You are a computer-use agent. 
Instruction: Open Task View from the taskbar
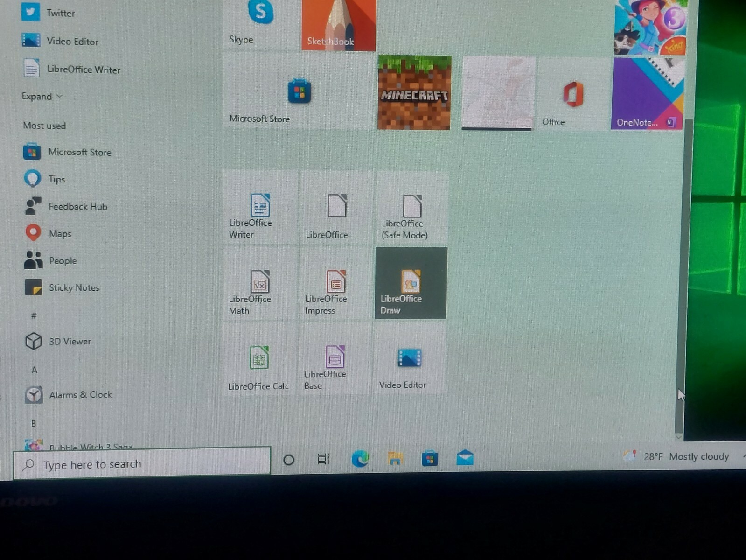click(323, 459)
